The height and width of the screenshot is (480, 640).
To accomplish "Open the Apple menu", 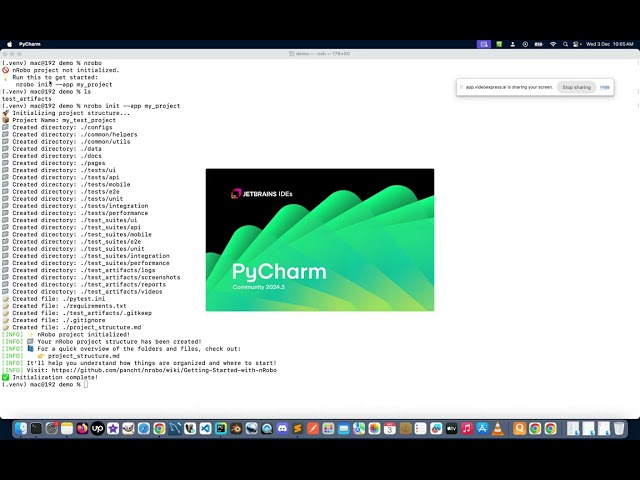I will pos(9,44).
